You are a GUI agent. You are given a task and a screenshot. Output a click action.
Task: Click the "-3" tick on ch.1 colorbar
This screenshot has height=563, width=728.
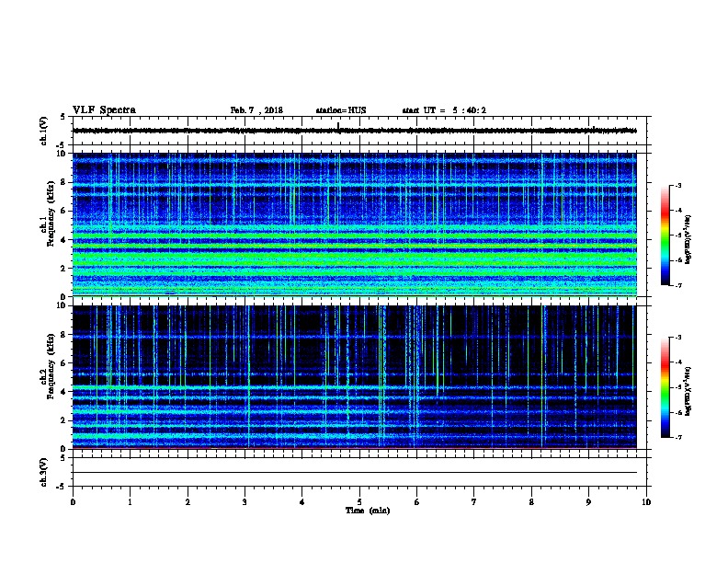(x=677, y=185)
